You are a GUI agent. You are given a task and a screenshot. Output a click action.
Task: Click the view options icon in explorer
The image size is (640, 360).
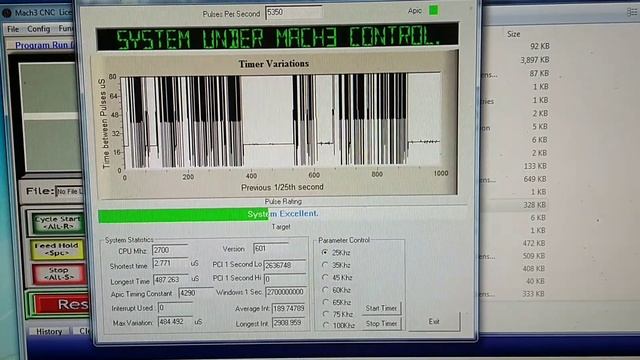pos(633,13)
